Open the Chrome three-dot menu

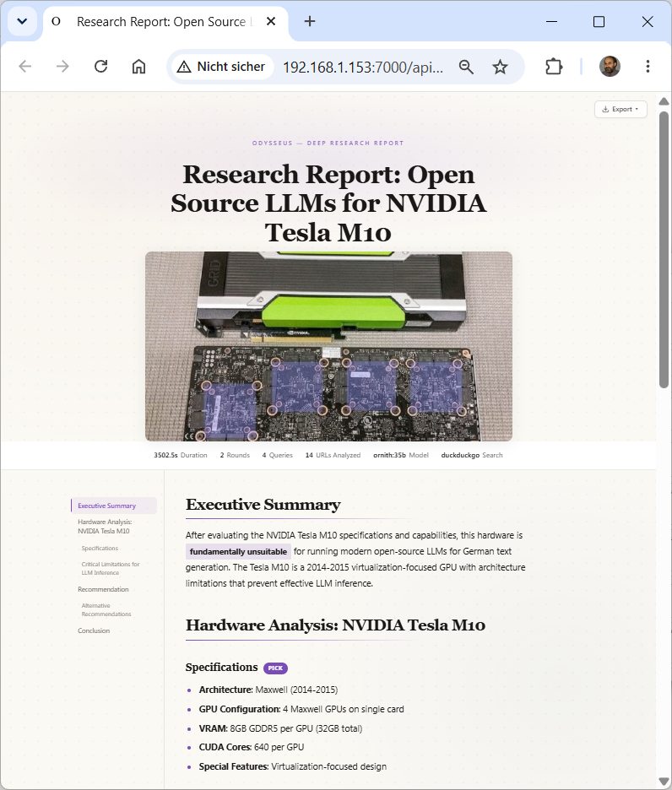(x=648, y=67)
